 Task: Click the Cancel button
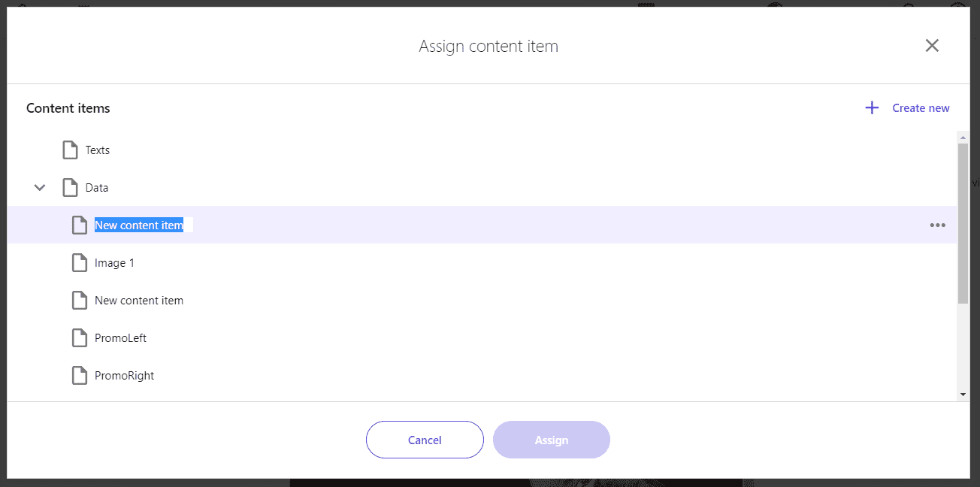click(425, 440)
